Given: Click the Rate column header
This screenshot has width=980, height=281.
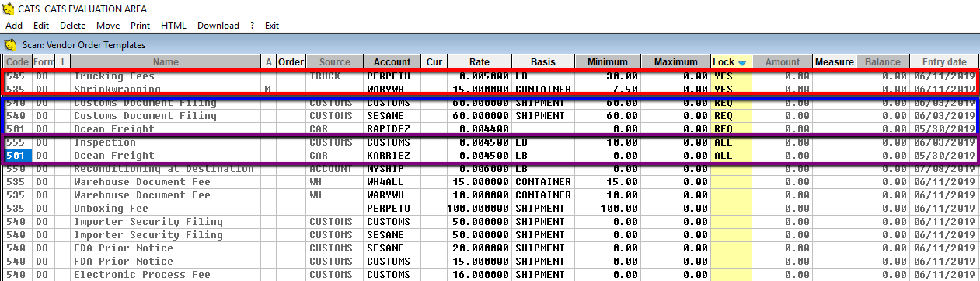Looking at the screenshot, I should click(480, 62).
